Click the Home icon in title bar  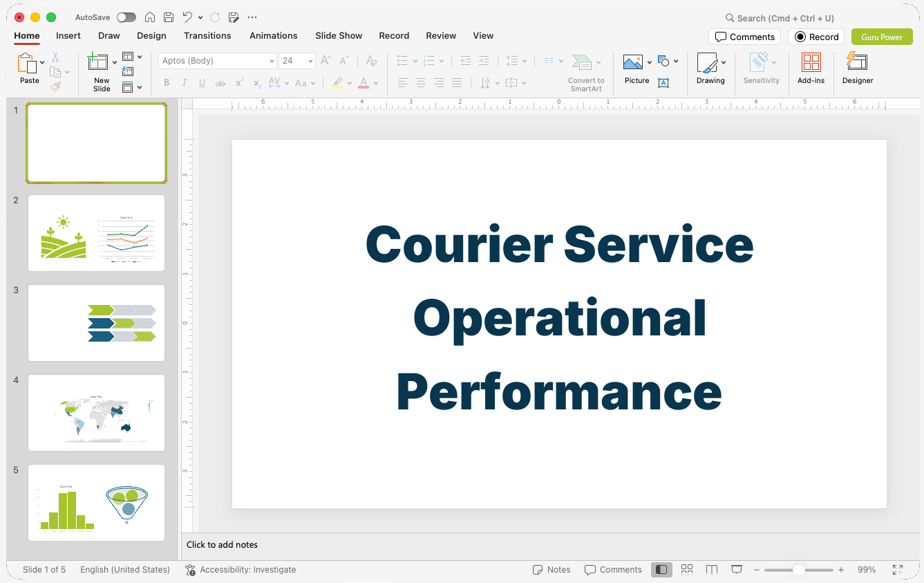[150, 17]
